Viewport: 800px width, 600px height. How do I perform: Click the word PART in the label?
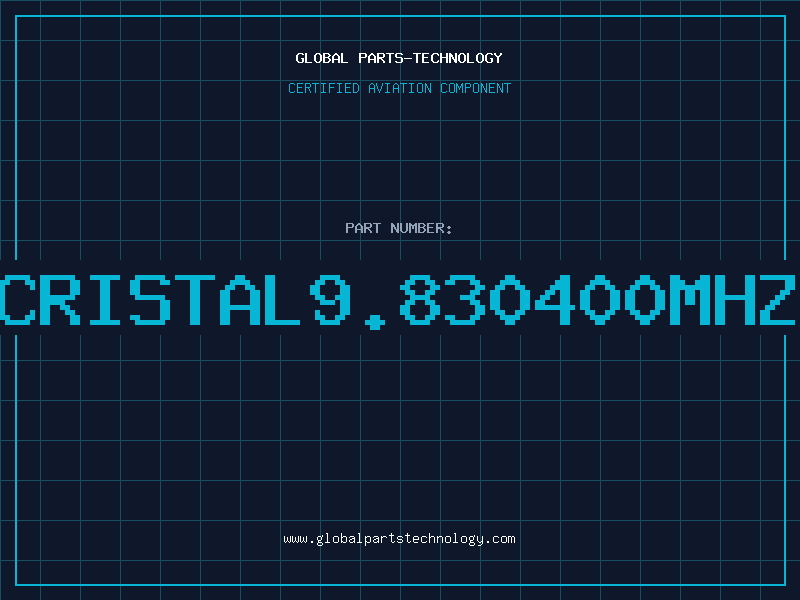[363, 228]
